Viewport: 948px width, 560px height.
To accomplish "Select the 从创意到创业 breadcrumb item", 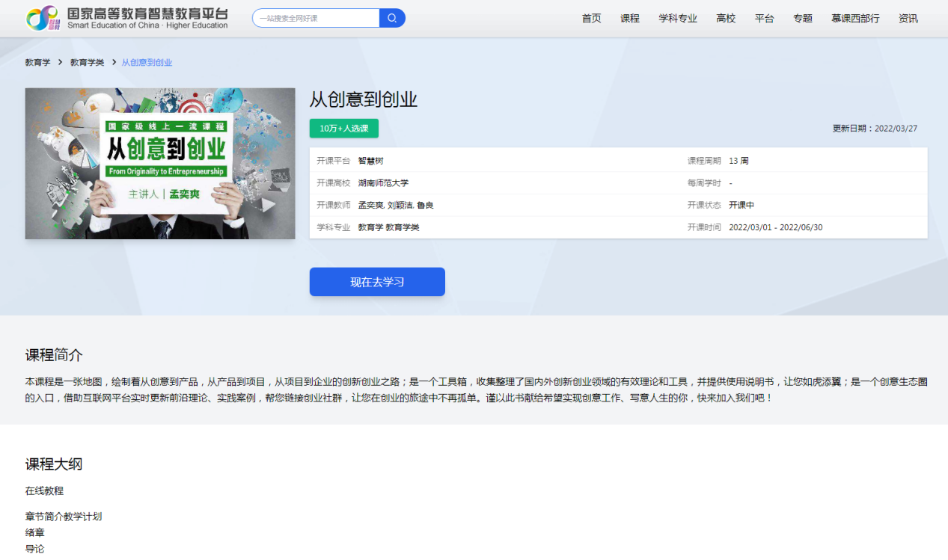I will (147, 63).
